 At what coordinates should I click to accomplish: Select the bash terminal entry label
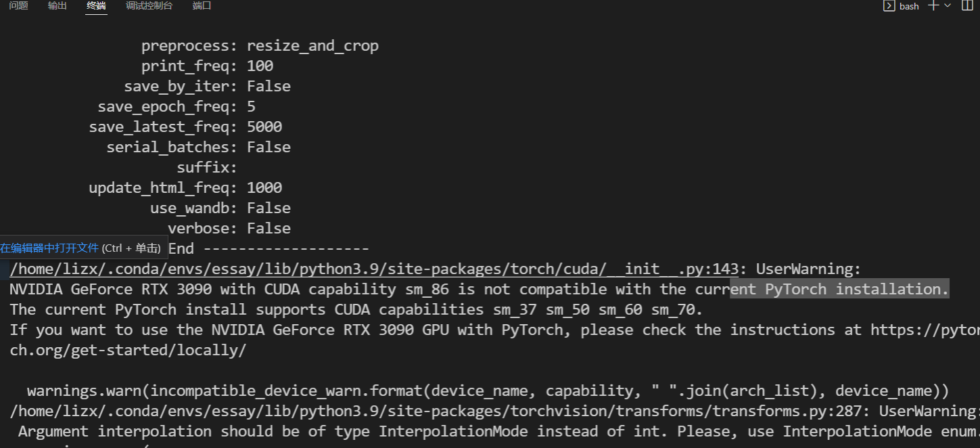coord(908,5)
